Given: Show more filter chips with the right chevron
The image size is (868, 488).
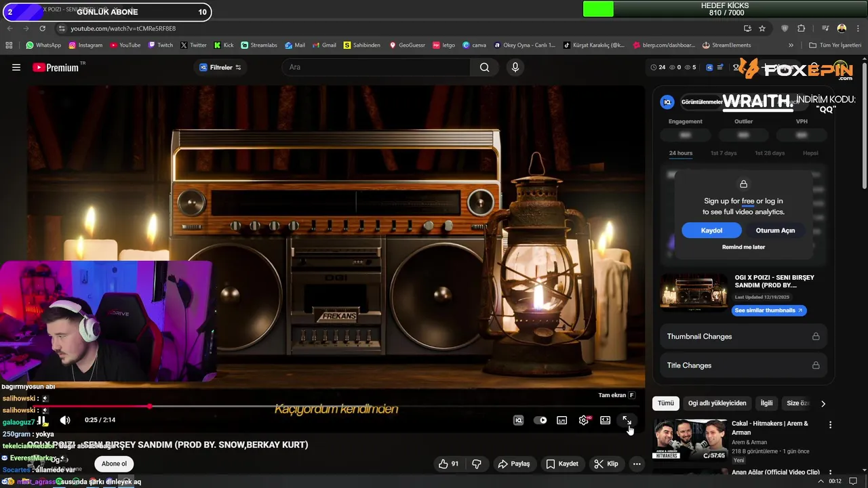Looking at the screenshot, I should [x=823, y=403].
